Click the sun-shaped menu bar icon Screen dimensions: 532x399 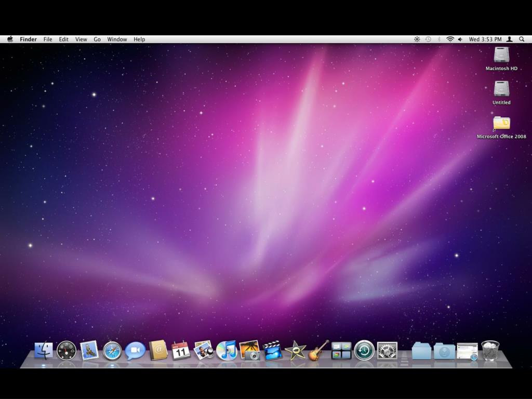[417, 39]
